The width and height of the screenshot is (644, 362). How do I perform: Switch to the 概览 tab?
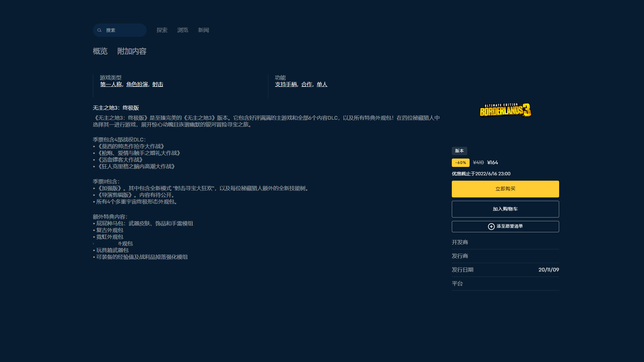(x=100, y=51)
